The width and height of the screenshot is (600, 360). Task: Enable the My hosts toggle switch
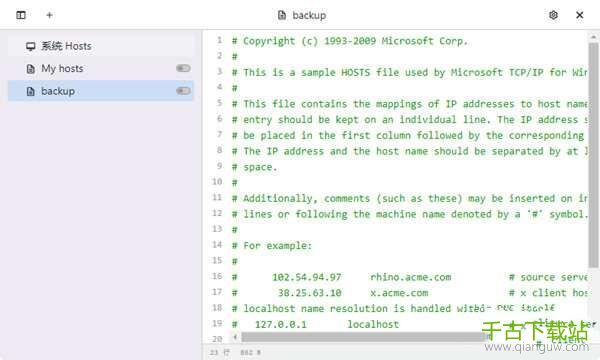(x=183, y=68)
